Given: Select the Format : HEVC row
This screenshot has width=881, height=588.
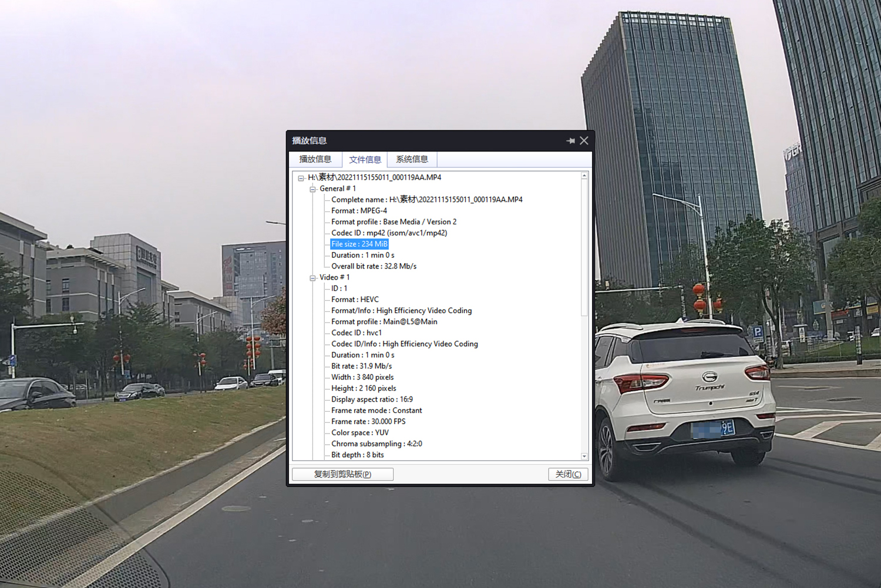Looking at the screenshot, I should [x=355, y=300].
